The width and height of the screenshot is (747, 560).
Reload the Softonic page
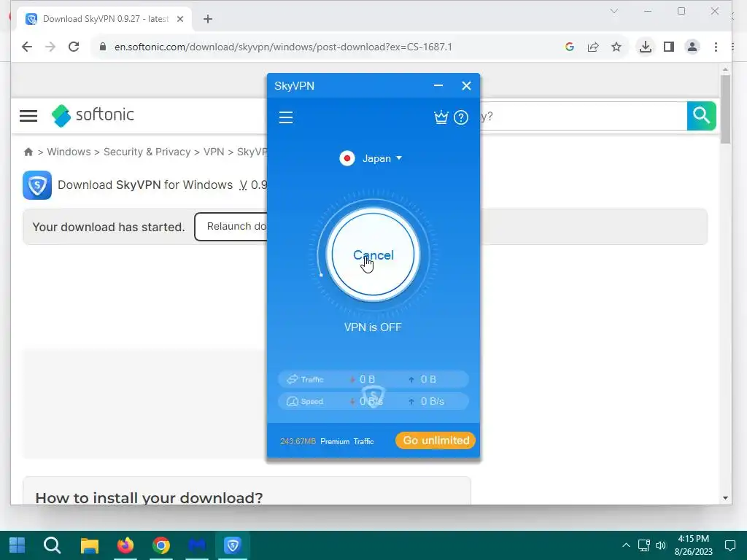click(74, 47)
